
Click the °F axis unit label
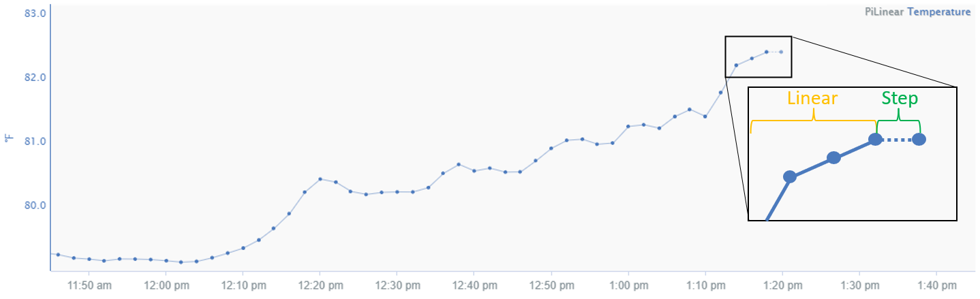point(10,139)
